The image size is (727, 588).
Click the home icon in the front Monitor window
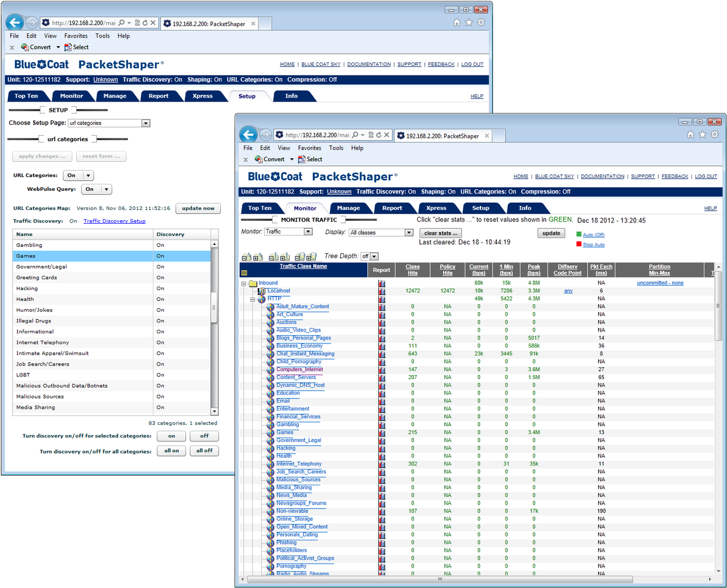[x=691, y=135]
